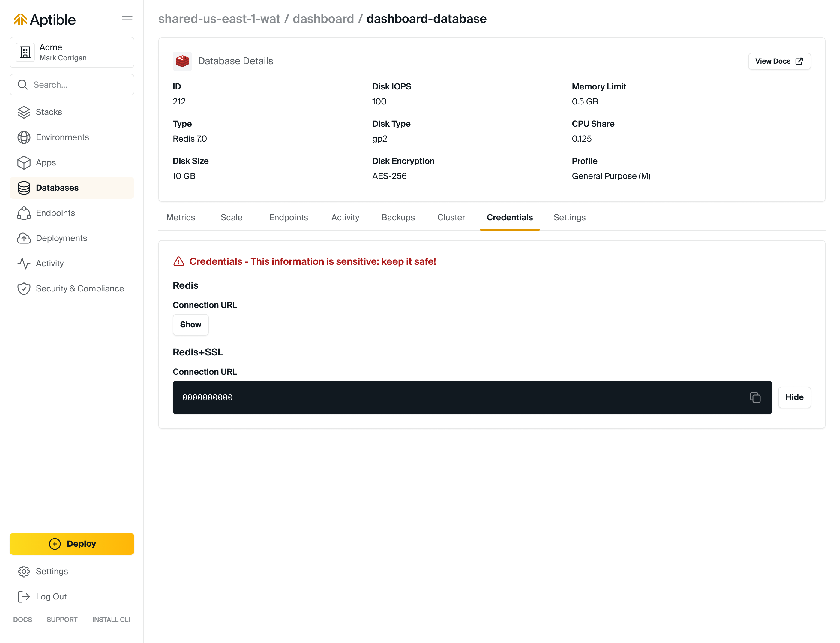Open the Apps cube icon

pyautogui.click(x=24, y=163)
